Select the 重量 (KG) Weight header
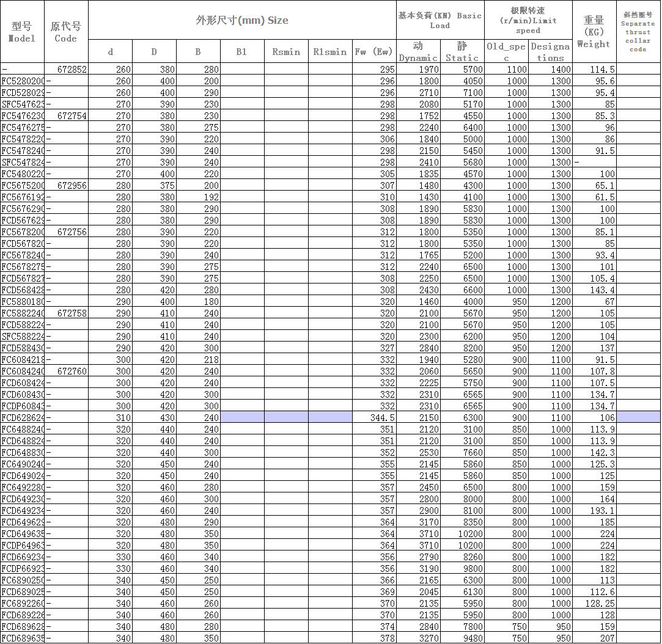This screenshot has width=662, height=644. point(594,32)
